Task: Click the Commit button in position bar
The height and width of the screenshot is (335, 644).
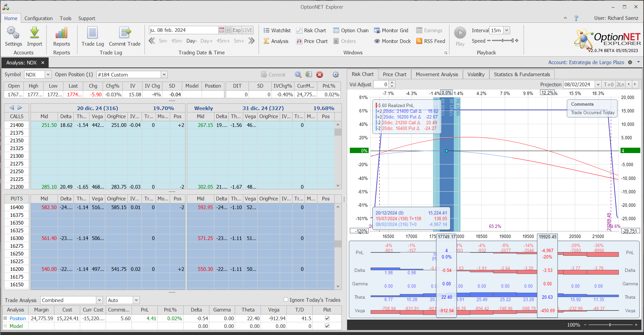Action: click(x=273, y=75)
